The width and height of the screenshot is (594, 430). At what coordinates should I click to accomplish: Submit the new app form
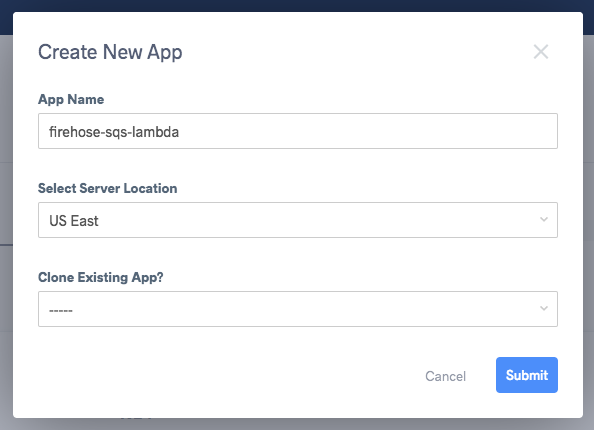pyautogui.click(x=527, y=375)
